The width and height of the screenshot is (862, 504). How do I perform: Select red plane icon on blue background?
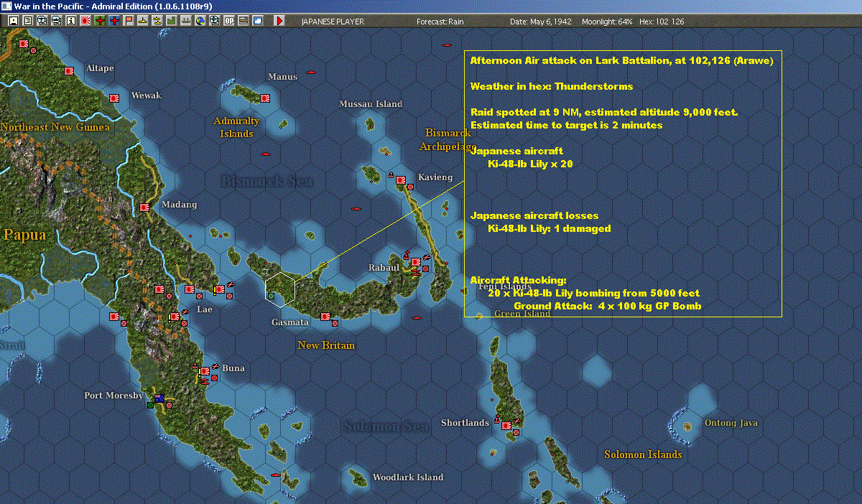point(114,22)
